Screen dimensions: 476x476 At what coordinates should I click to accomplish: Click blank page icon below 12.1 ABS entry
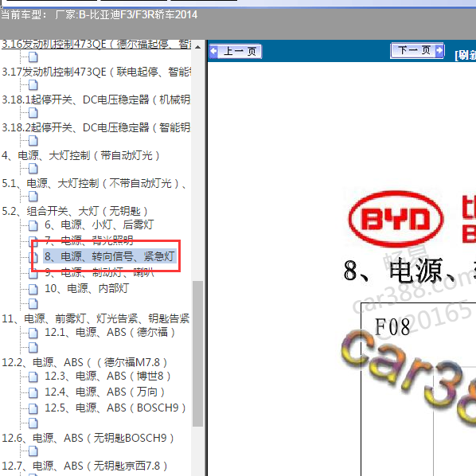(x=33, y=347)
